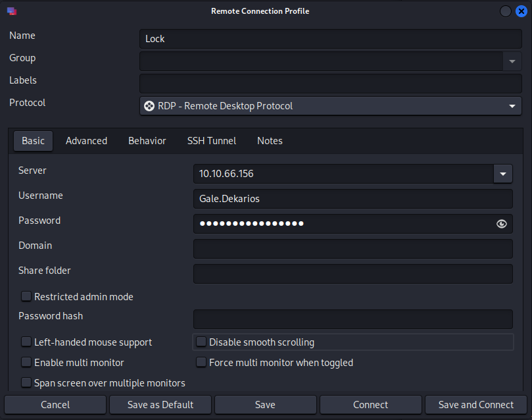
Task: Click into the Domain input field
Action: (x=352, y=249)
